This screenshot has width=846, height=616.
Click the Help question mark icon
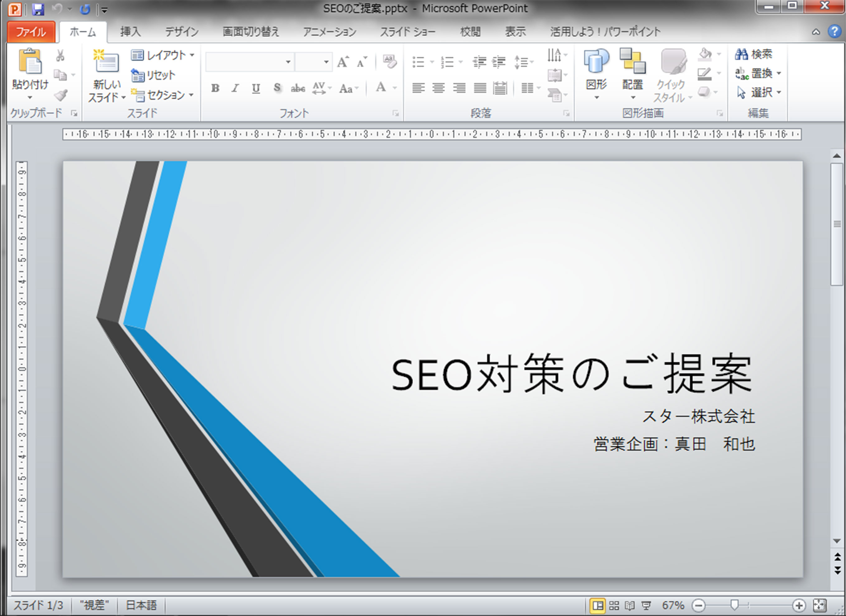pos(834,31)
